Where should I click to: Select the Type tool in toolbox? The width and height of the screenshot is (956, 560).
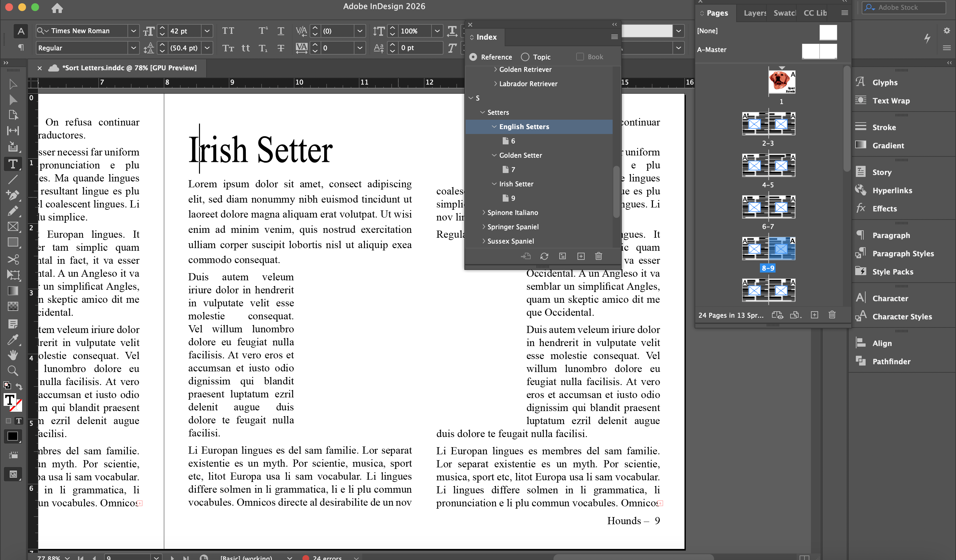click(13, 164)
